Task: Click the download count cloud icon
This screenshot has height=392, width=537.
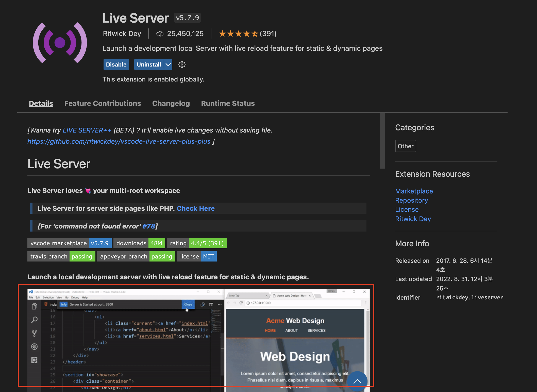Action: (x=160, y=34)
